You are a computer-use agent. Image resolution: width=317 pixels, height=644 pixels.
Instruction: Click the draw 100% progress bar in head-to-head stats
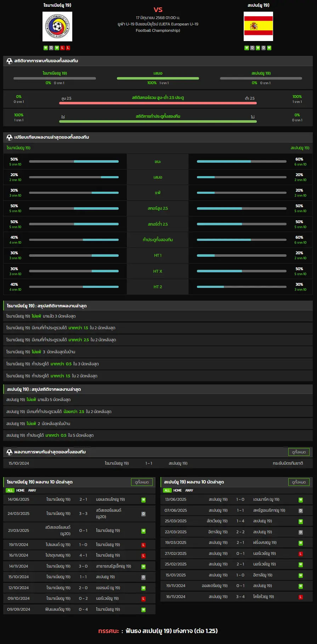pos(158,79)
